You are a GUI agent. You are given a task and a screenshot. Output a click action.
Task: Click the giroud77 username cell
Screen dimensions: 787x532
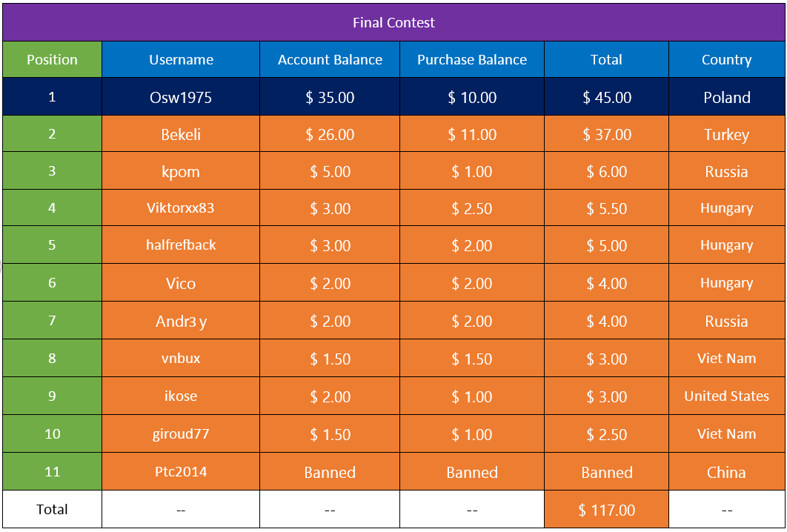(x=181, y=433)
